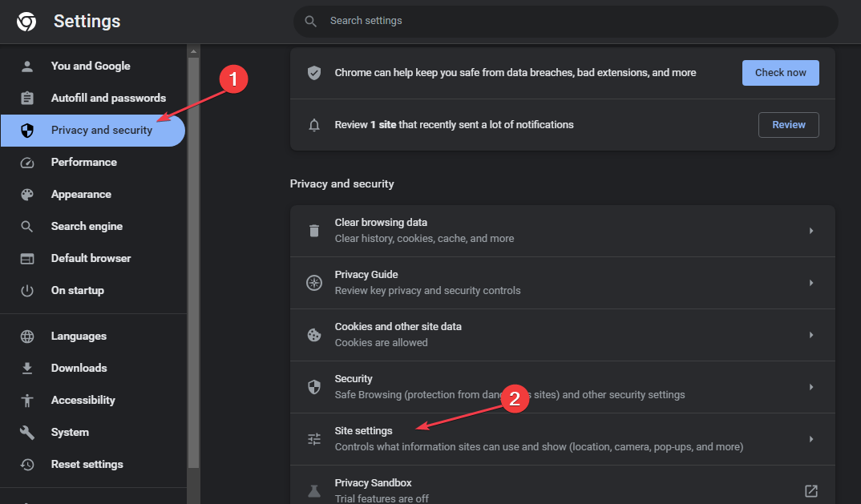Open the Security settings row
This screenshot has height=504, width=861.
(562, 387)
